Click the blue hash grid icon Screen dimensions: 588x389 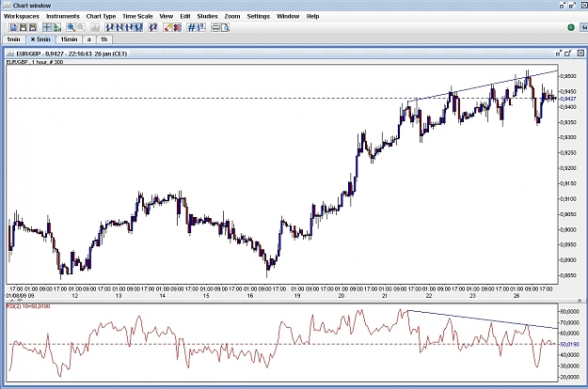coord(192,27)
